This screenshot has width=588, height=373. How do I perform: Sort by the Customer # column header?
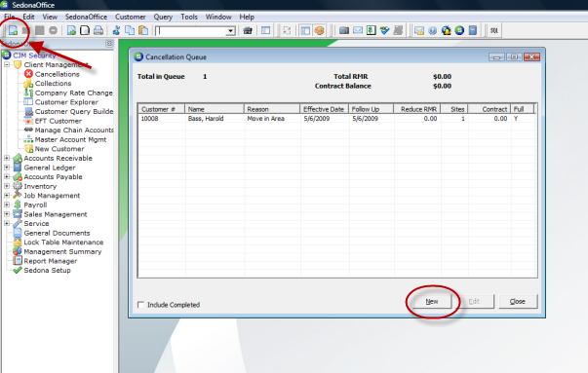[x=162, y=109]
